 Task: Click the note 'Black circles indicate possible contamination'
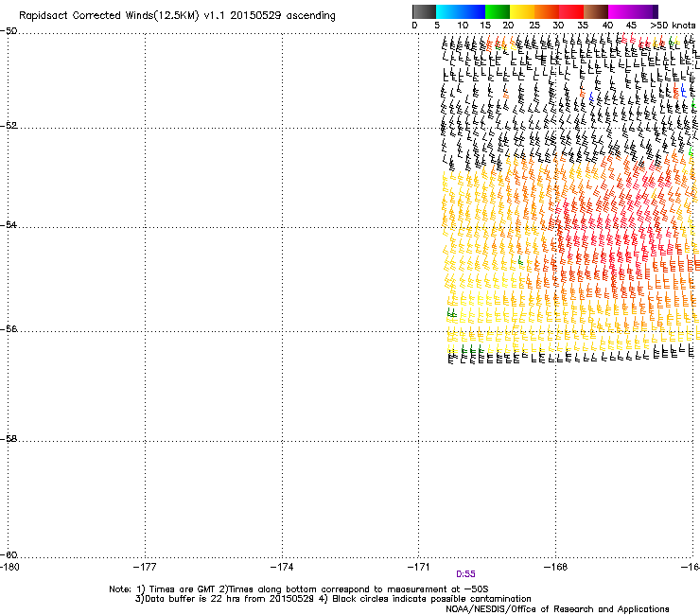pyautogui.click(x=431, y=599)
